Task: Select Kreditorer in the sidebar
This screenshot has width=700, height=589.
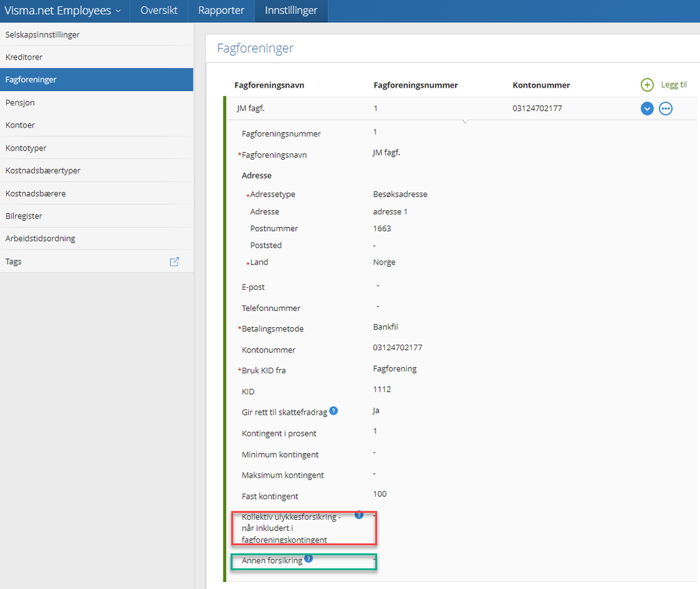Action: 97,57
